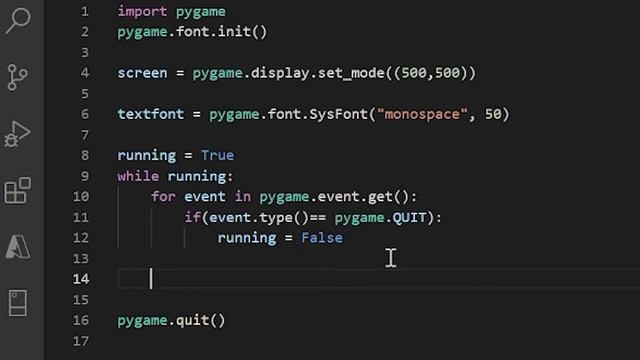640x360 pixels.
Task: Open the Search view in activity bar
Action: click(x=18, y=20)
